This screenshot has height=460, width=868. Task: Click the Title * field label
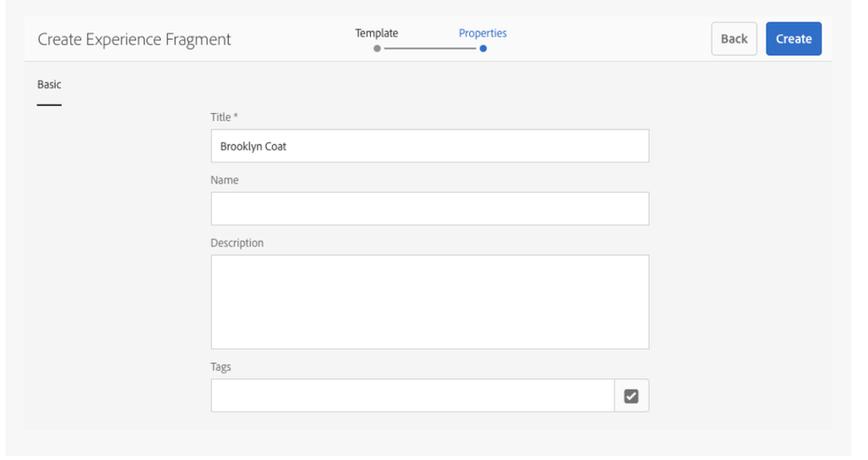tap(224, 117)
